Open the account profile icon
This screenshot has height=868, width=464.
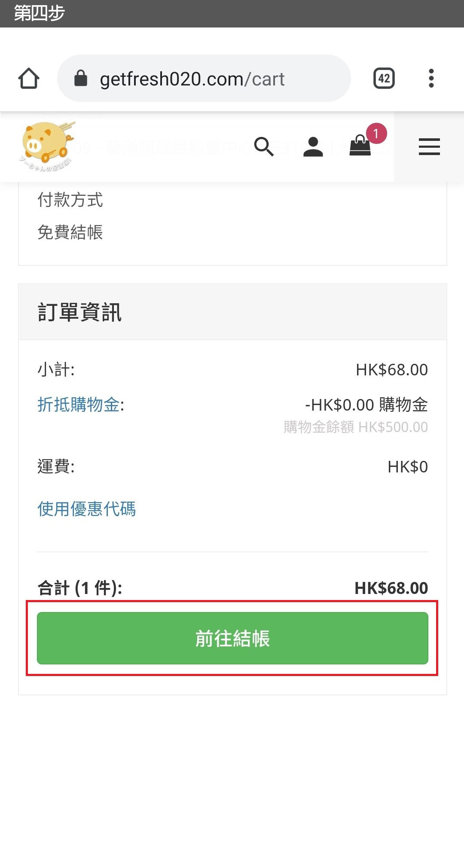coord(313,147)
